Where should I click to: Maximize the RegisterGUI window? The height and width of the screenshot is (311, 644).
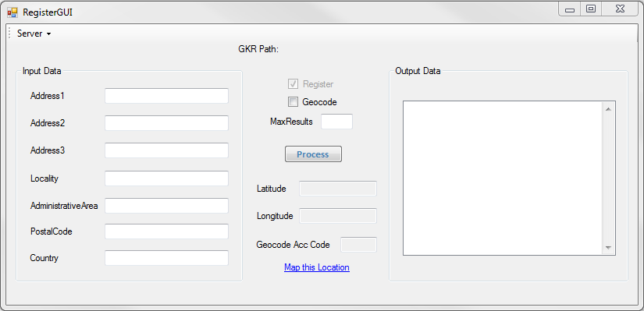pyautogui.click(x=591, y=9)
